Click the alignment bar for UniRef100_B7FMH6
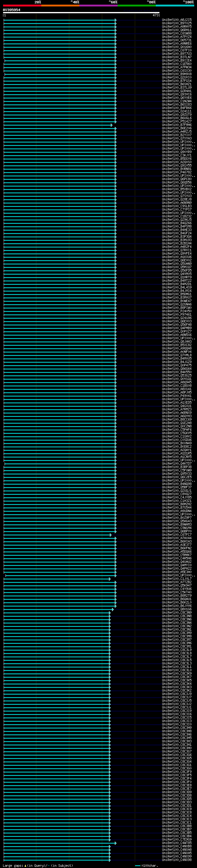This screenshot has height=868, width=197. click(x=58, y=125)
